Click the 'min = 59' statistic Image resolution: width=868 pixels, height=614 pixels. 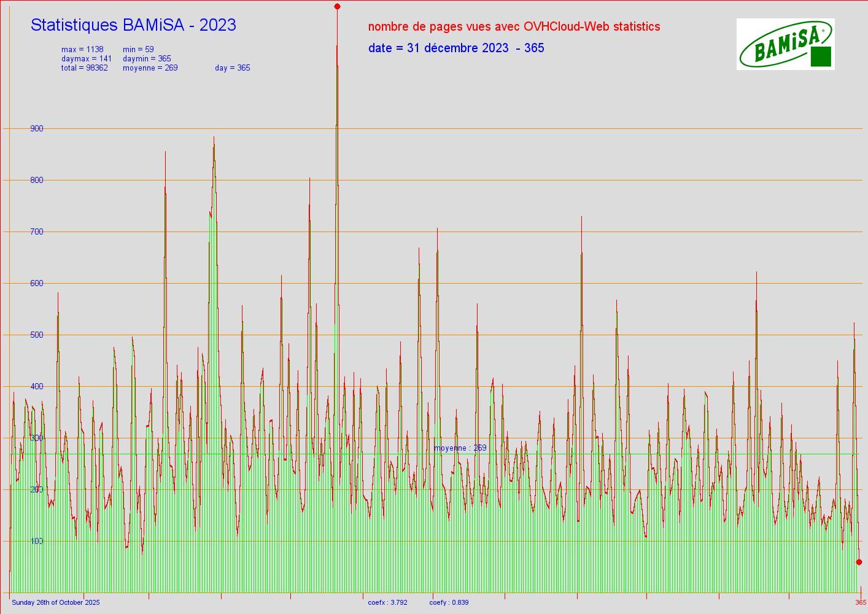[138, 50]
